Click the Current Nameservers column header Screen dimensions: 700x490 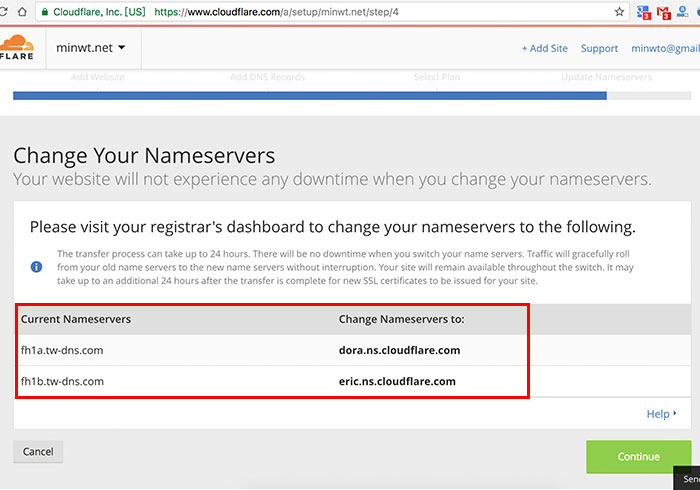(76, 319)
